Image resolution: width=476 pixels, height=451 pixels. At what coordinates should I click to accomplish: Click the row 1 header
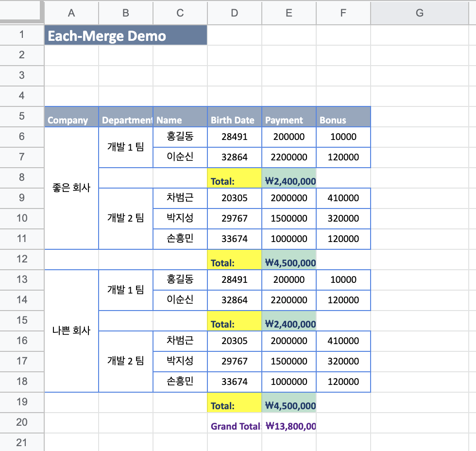coord(22,35)
